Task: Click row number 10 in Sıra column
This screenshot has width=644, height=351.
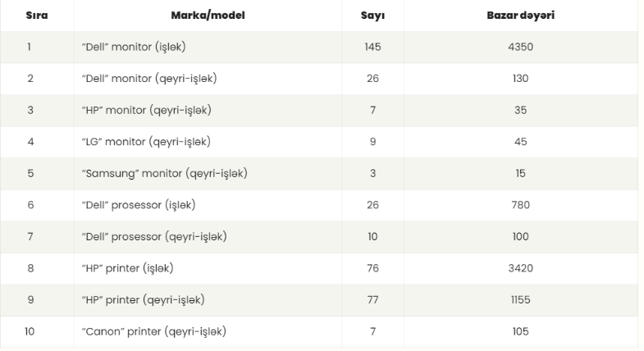Action: click(30, 331)
